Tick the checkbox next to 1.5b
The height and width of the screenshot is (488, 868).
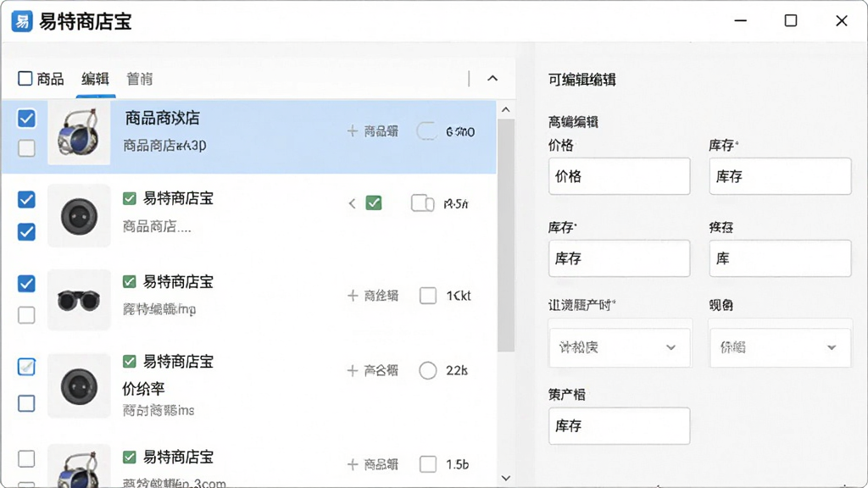pyautogui.click(x=428, y=464)
